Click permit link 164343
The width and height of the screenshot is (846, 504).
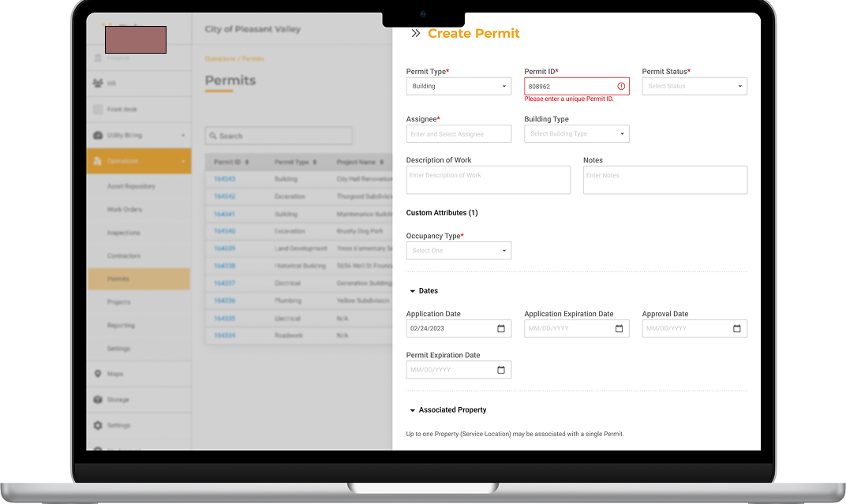coord(224,179)
